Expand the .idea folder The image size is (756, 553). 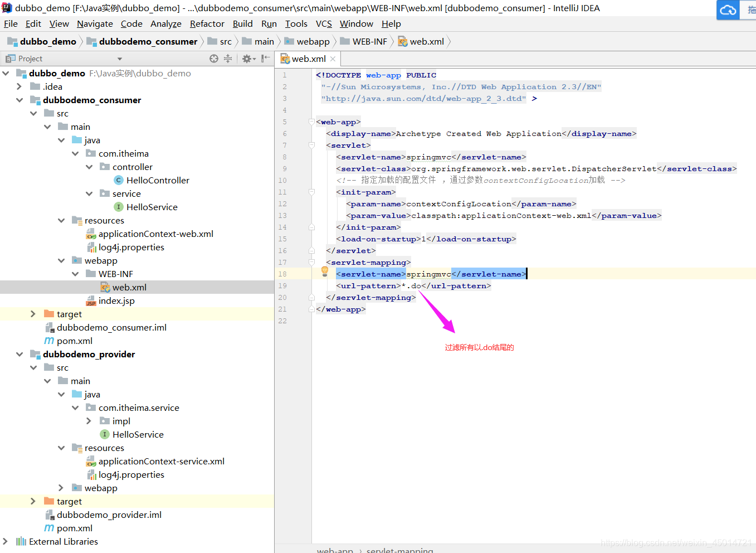click(19, 86)
